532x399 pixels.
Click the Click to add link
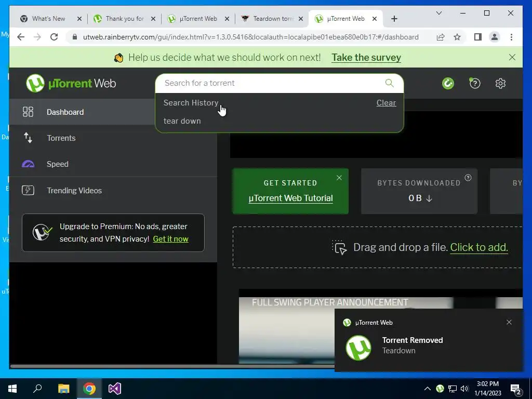pyautogui.click(x=479, y=247)
